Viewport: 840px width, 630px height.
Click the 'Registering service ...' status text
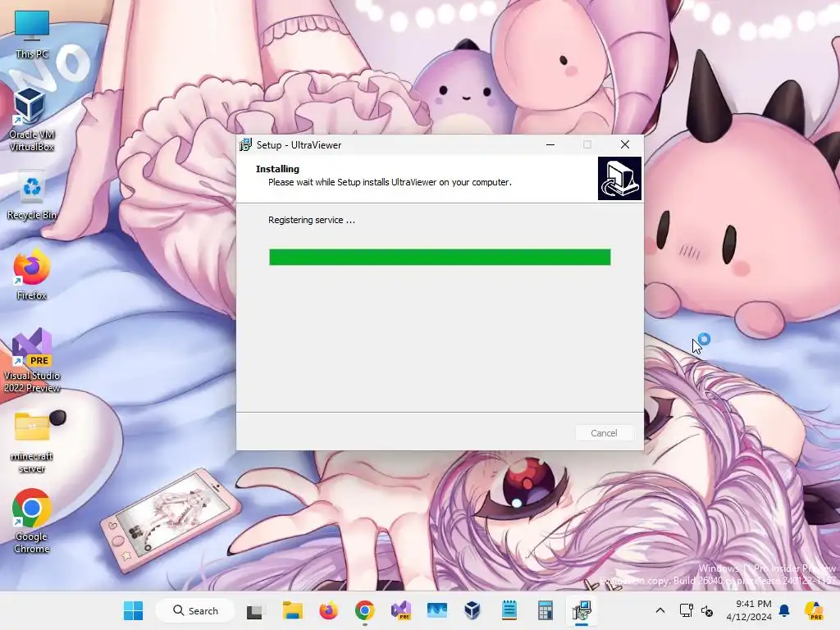pyautogui.click(x=312, y=220)
